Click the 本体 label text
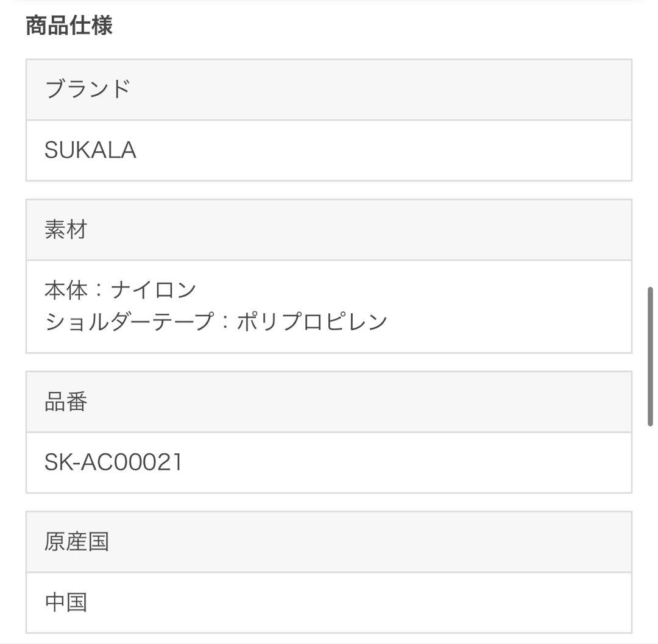 (66, 289)
